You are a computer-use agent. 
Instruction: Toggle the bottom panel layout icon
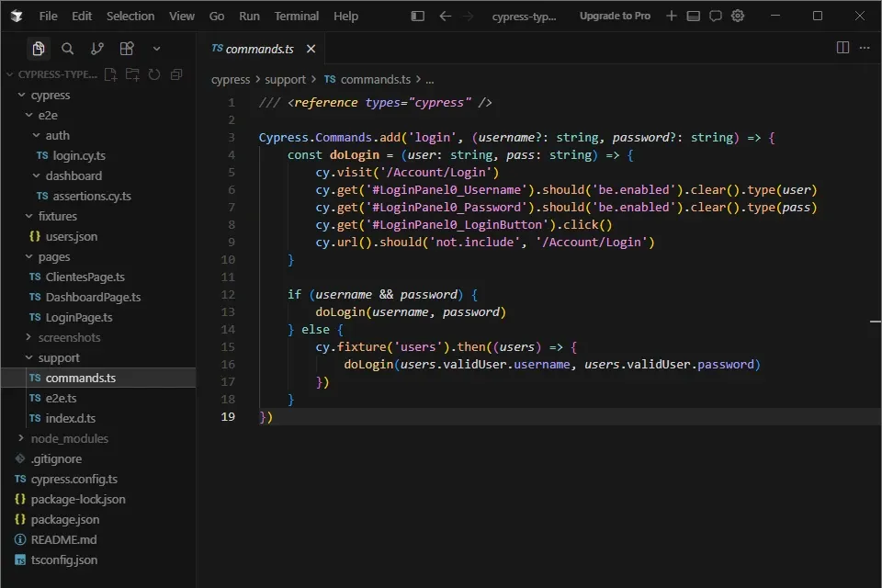(693, 16)
